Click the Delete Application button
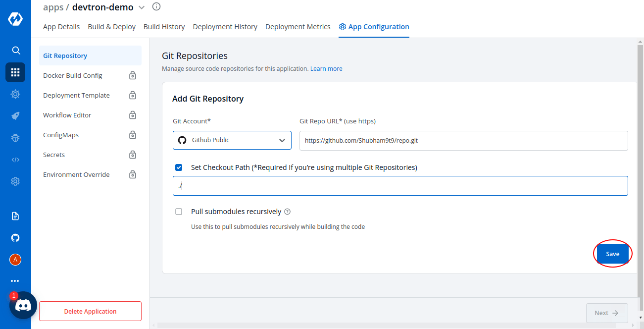This screenshot has width=644, height=329. pos(90,311)
